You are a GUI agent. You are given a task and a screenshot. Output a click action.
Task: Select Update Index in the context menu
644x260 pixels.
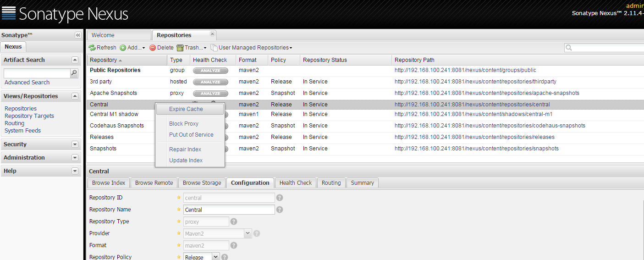tap(190, 160)
